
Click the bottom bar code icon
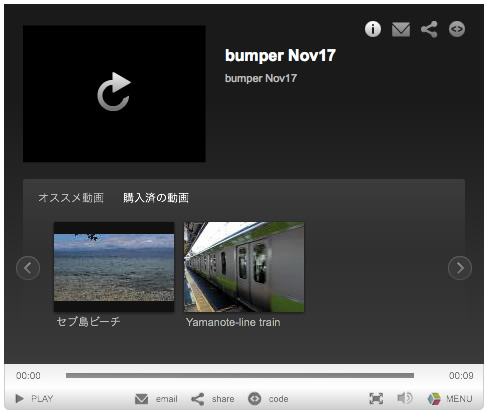point(255,399)
